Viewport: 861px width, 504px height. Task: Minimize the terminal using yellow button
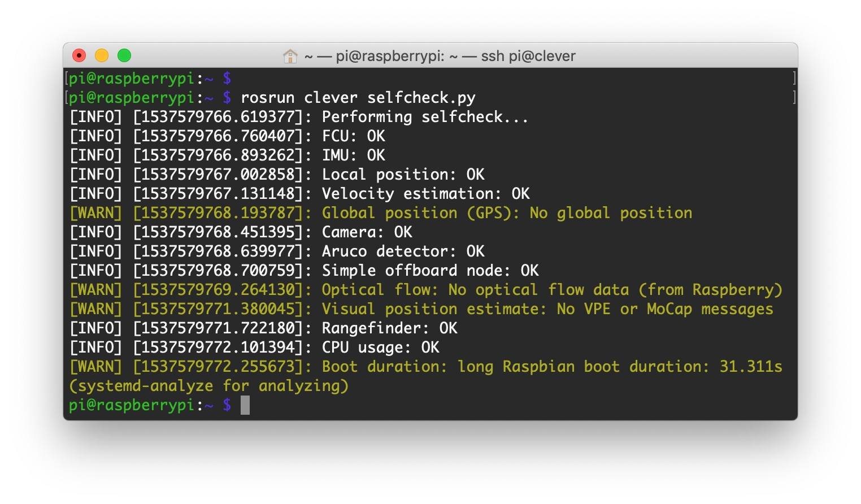[x=102, y=55]
